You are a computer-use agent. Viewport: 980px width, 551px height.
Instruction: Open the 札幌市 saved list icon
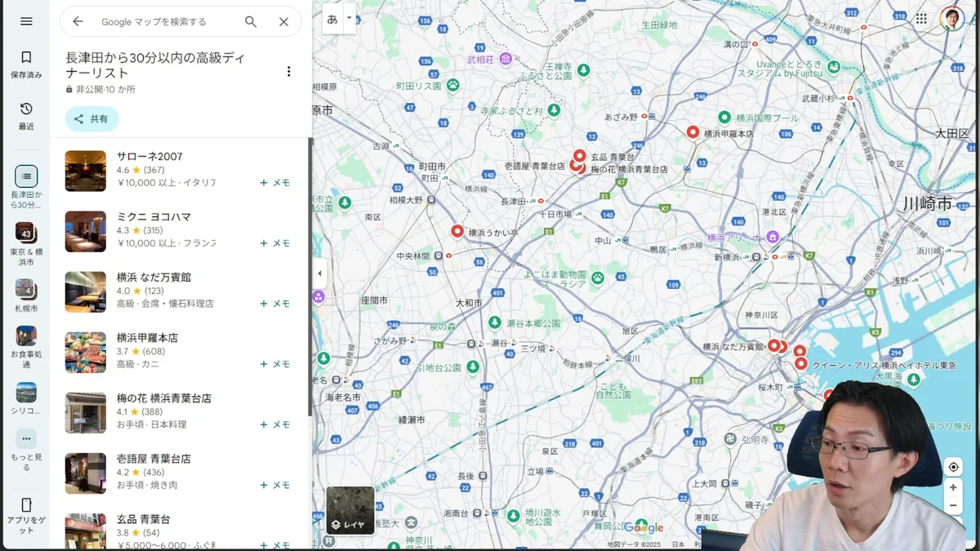[25, 289]
